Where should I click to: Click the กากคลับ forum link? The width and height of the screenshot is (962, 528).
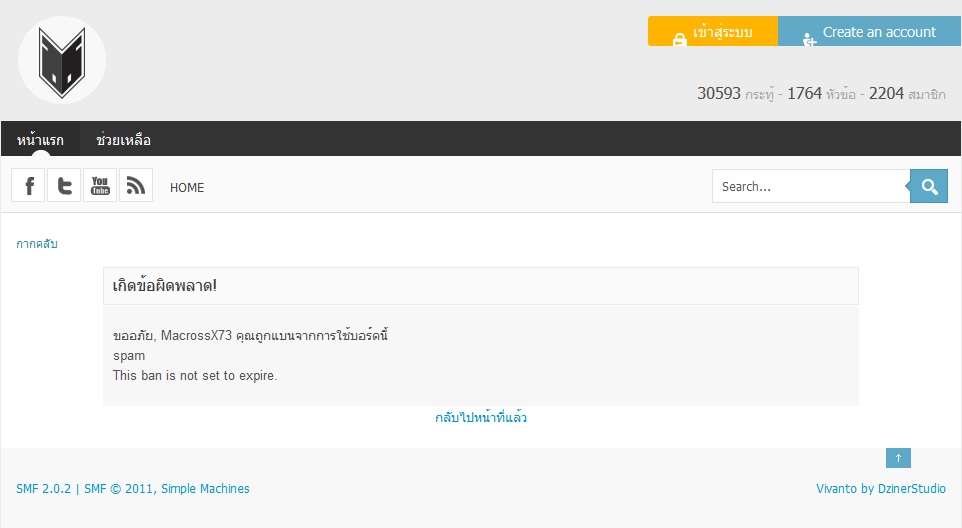tap(37, 243)
